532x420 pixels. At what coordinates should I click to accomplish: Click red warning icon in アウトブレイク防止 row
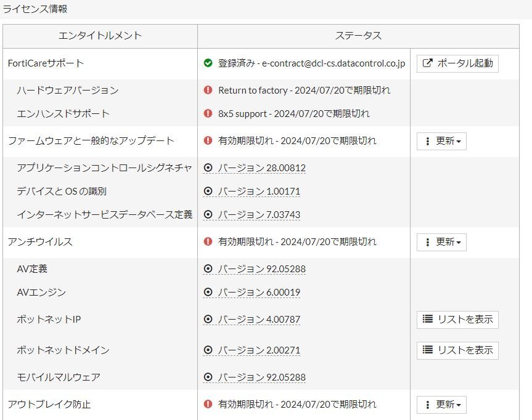[208, 405]
